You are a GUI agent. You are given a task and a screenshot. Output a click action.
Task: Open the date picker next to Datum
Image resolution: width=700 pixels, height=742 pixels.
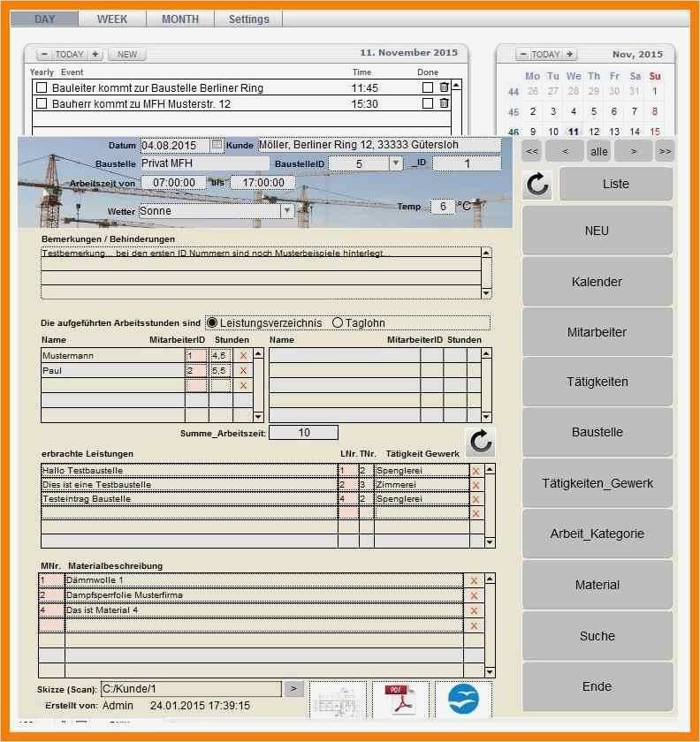(217, 144)
